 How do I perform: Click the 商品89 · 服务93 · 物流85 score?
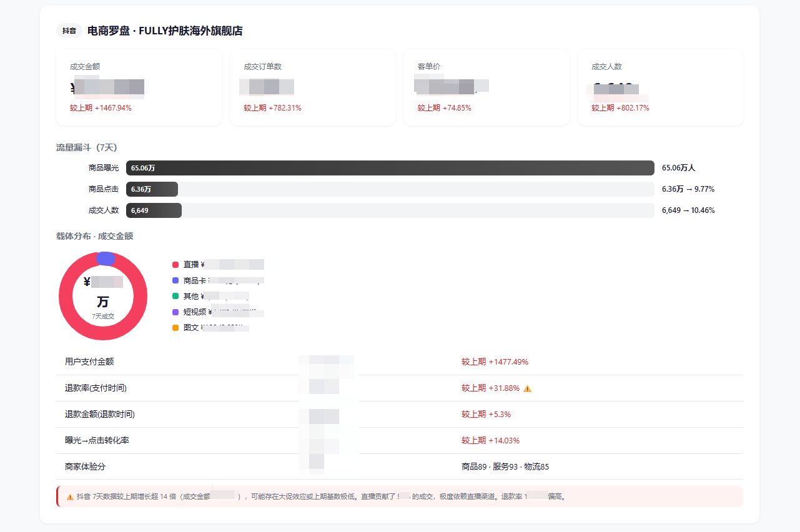coord(505,467)
